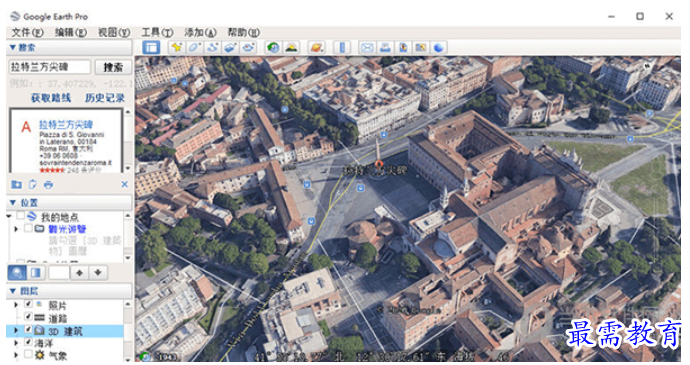Open the 视图(V) menu
Viewport: 690px width, 365px height.
(114, 32)
